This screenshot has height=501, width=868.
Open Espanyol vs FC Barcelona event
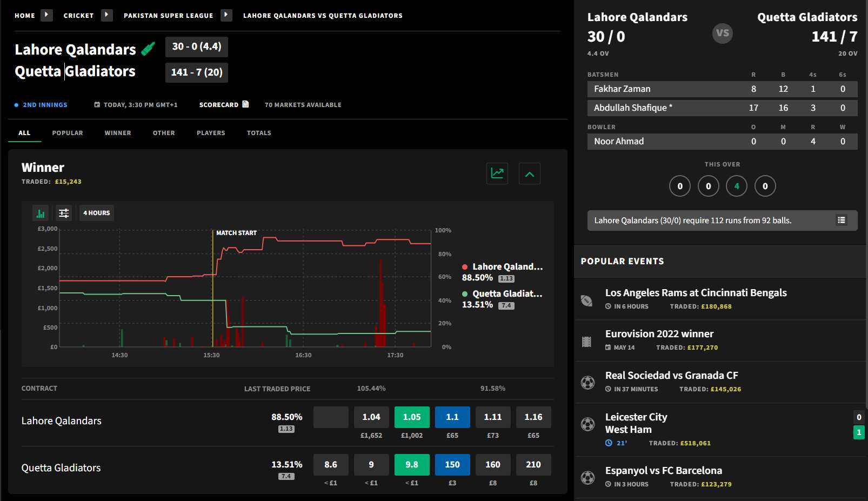coord(664,471)
